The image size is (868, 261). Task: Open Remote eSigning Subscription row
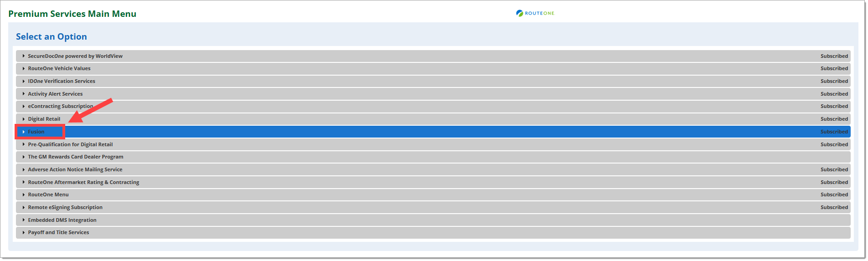click(x=65, y=207)
